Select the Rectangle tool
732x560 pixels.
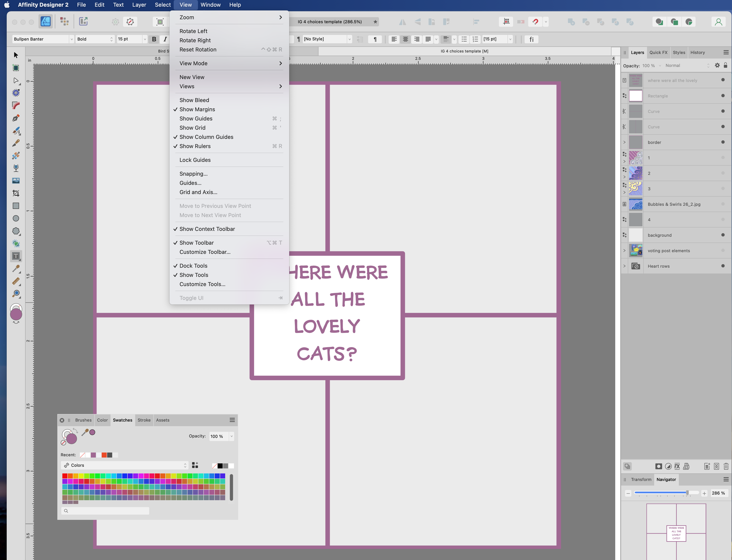pos(16,206)
